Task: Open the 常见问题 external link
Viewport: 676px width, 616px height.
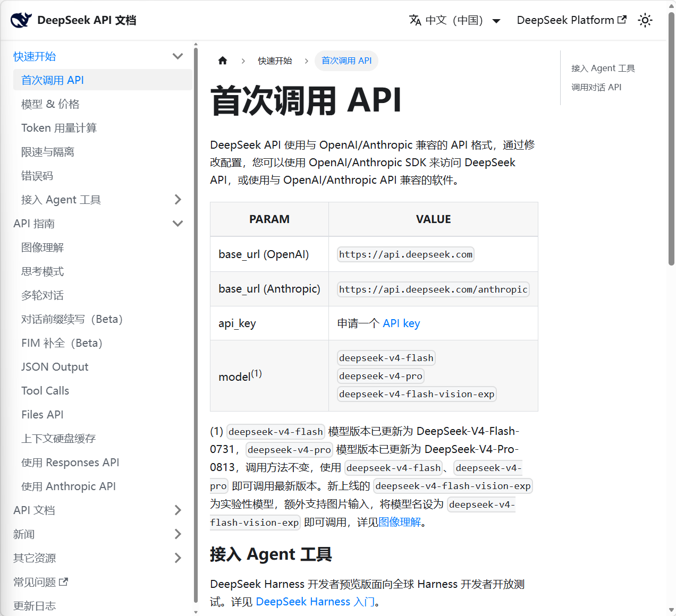Action: (40, 582)
